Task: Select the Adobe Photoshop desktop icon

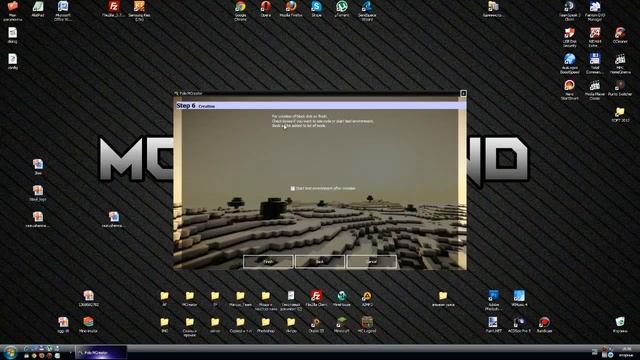Action: coord(493,300)
